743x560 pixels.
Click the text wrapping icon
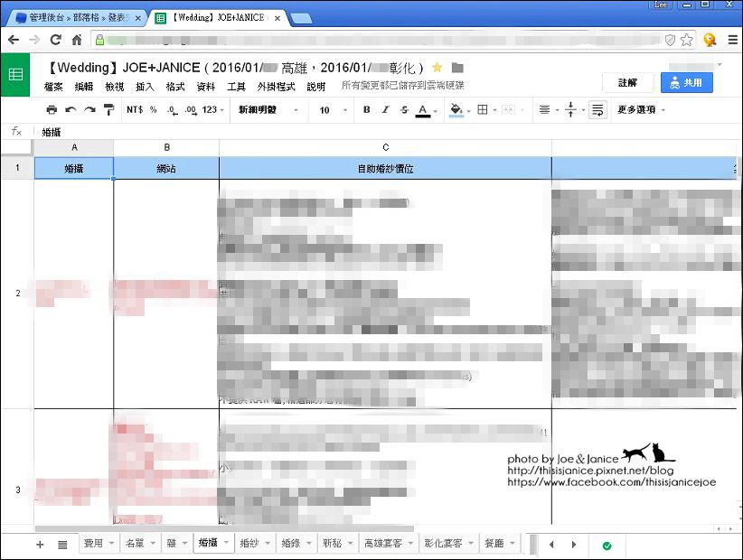pos(597,110)
